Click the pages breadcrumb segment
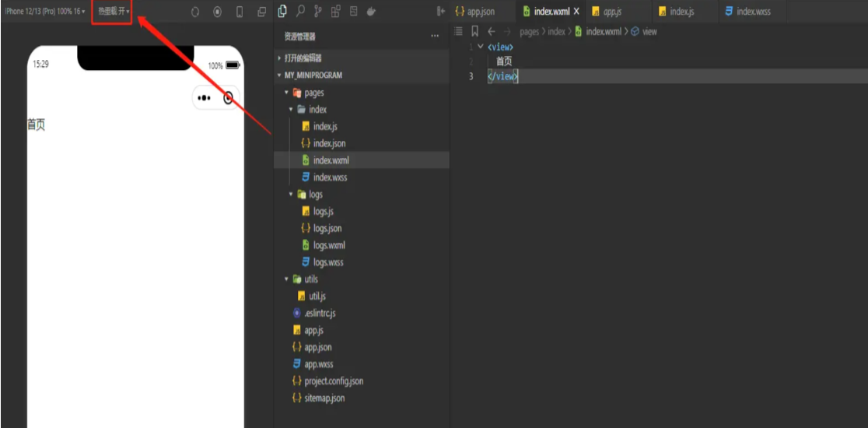This screenshot has width=868, height=428. coord(529,32)
